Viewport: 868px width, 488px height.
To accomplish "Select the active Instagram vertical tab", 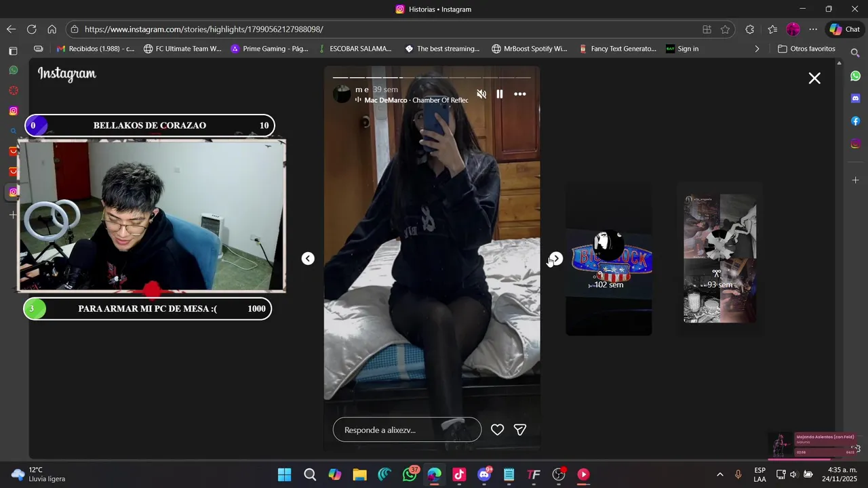I will [13, 192].
